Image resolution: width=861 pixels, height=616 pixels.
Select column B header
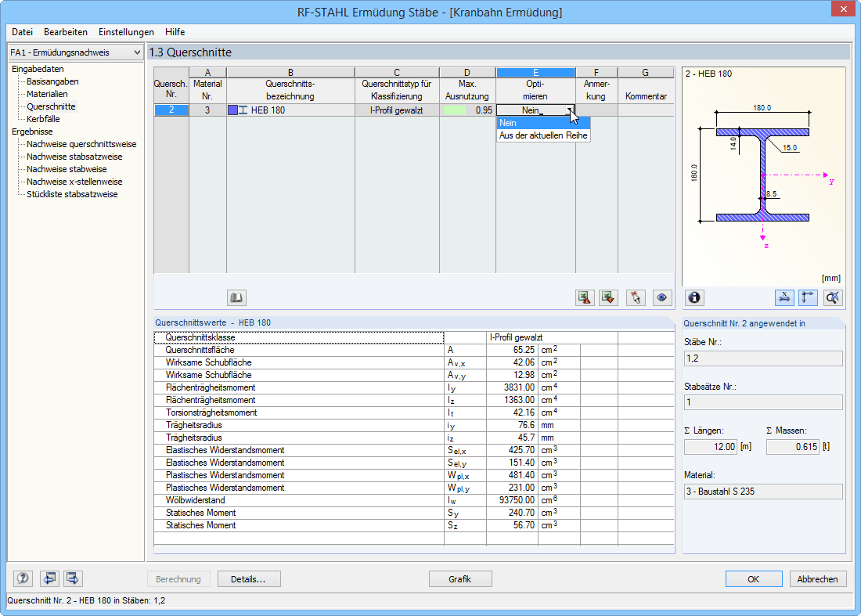(290, 73)
